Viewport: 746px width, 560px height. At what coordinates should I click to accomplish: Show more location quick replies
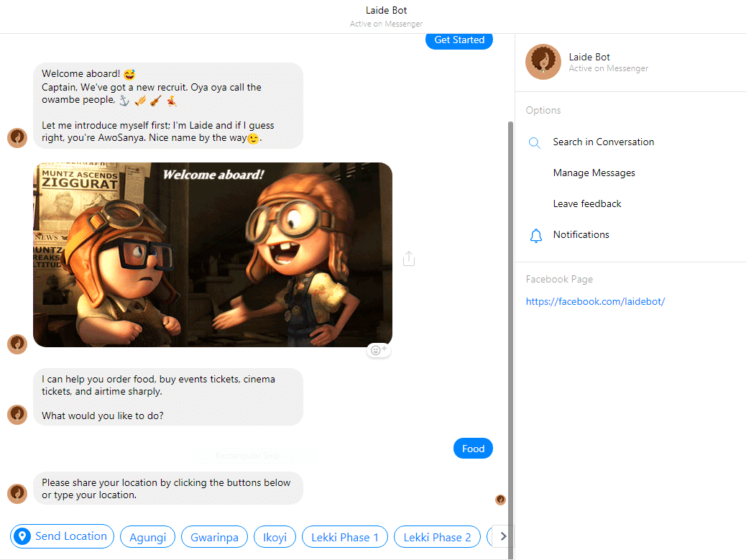click(x=503, y=536)
